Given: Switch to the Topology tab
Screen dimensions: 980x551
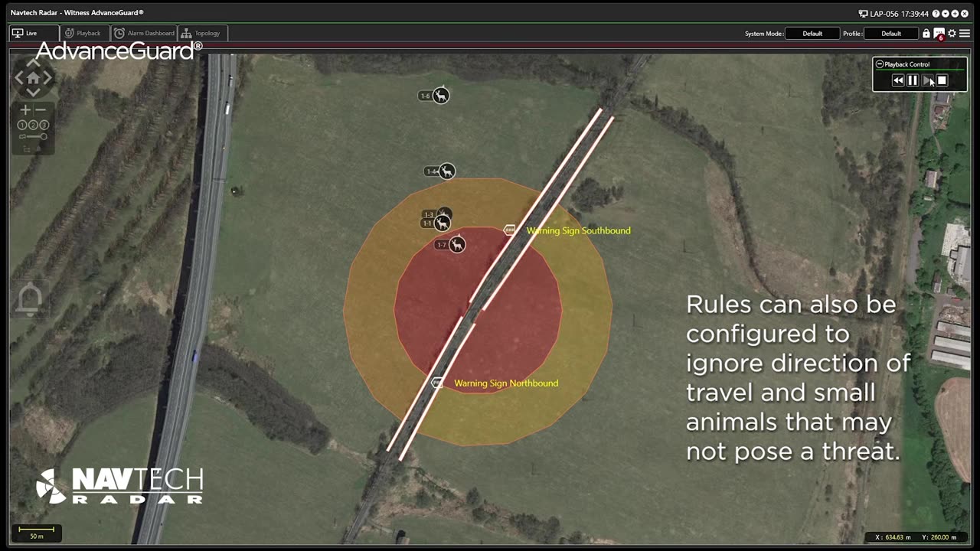Looking at the screenshot, I should (x=201, y=33).
